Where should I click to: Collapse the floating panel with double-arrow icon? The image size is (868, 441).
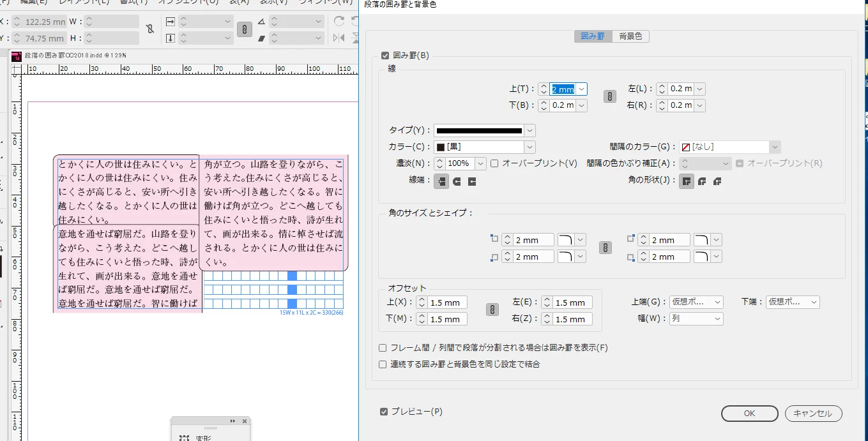[x=233, y=421]
